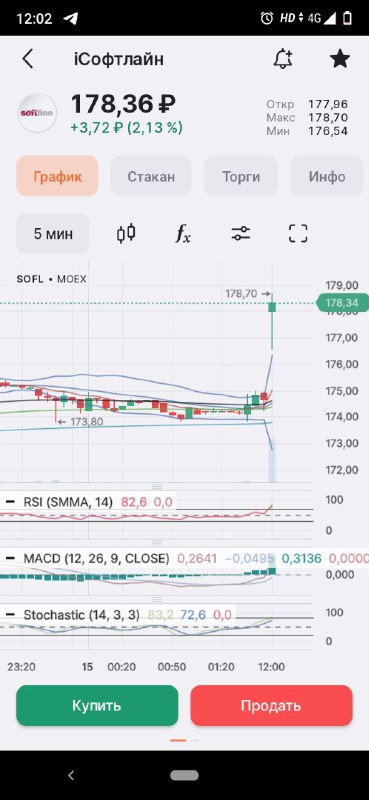
Task: Tap the Stochastic value 83,2
Action: point(160,615)
